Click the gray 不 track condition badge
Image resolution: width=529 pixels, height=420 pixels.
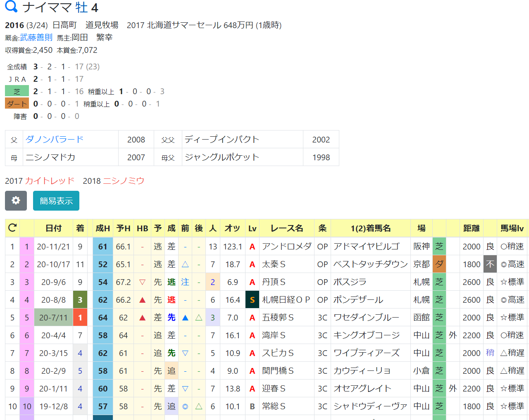tap(490, 264)
